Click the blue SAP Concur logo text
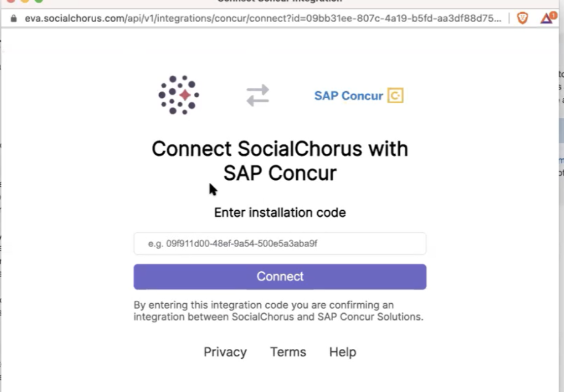This screenshot has width=564, height=392. [x=349, y=96]
